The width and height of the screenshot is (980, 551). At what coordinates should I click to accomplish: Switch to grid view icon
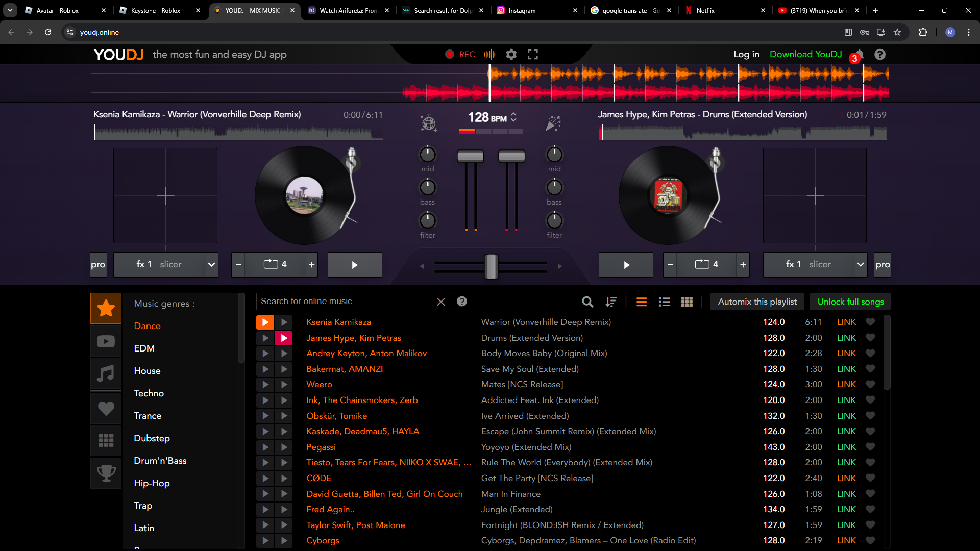(687, 302)
